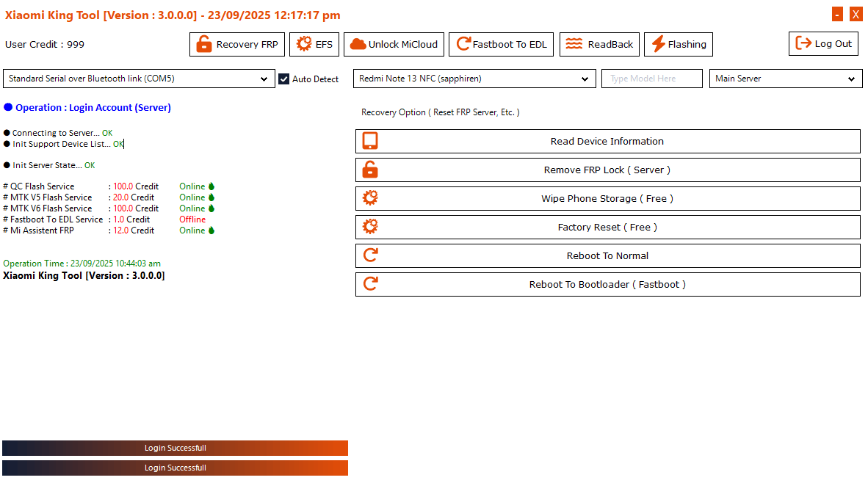Expand the Main Server selection dropdown
This screenshot has height=483, width=868.
(851, 79)
